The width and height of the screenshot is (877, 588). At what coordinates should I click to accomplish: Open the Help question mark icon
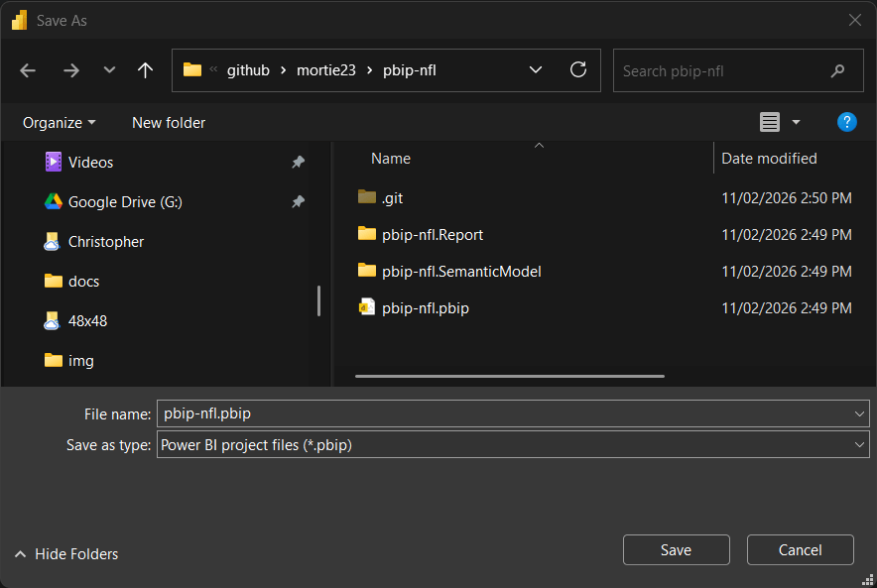tap(846, 122)
